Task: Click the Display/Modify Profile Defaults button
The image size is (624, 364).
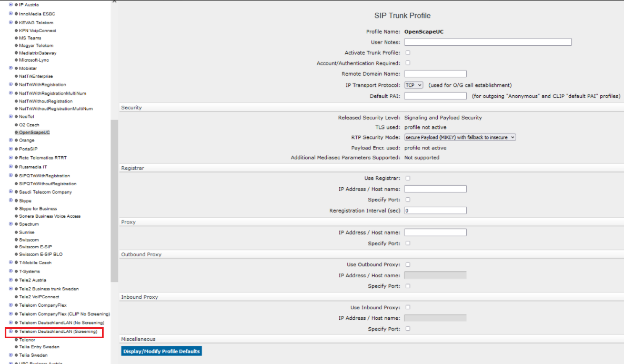Action: coord(162,351)
